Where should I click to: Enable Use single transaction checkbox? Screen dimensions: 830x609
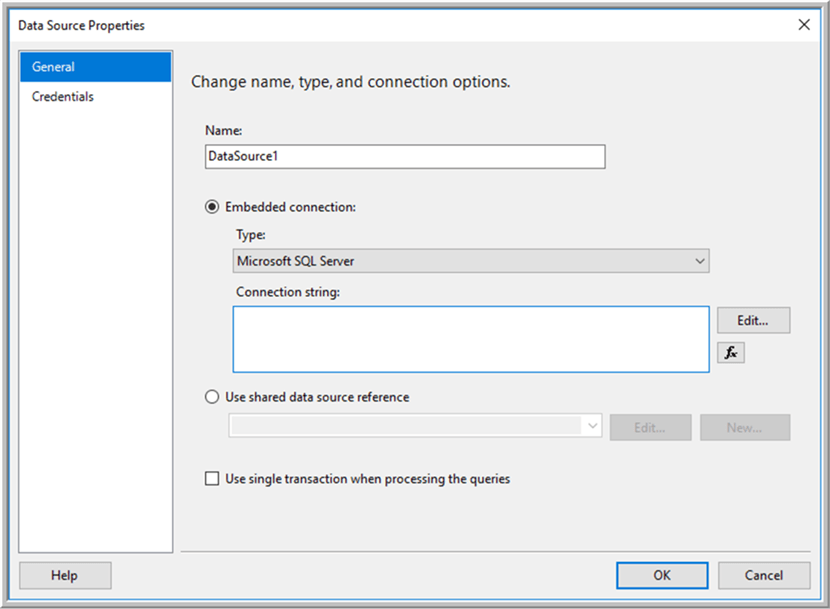click(x=211, y=479)
